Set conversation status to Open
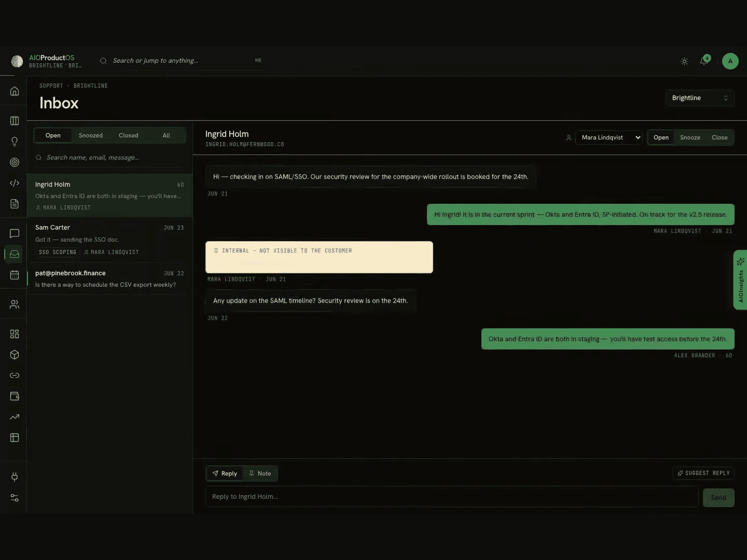Screen dimensions: 747x560 [x=661, y=137]
